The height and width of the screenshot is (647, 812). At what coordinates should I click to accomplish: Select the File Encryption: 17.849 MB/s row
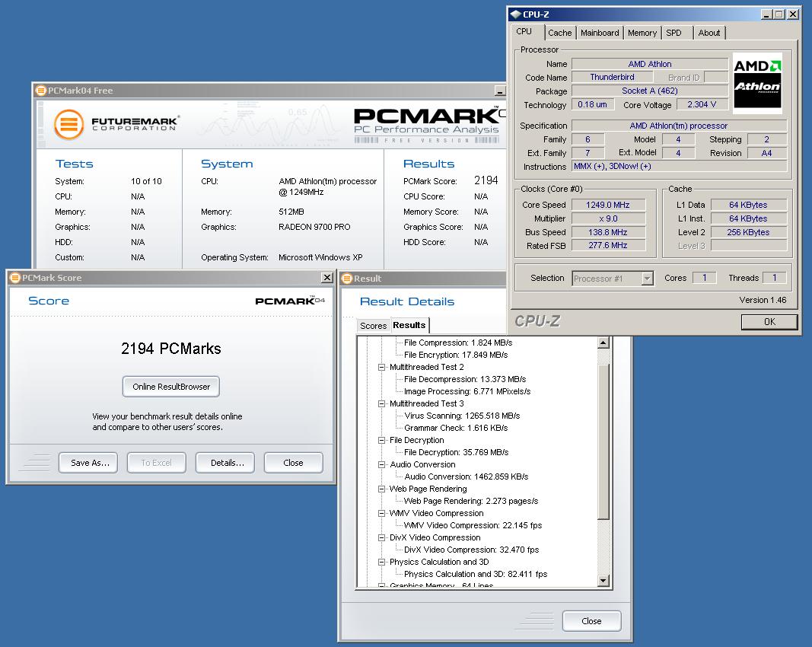[456, 355]
